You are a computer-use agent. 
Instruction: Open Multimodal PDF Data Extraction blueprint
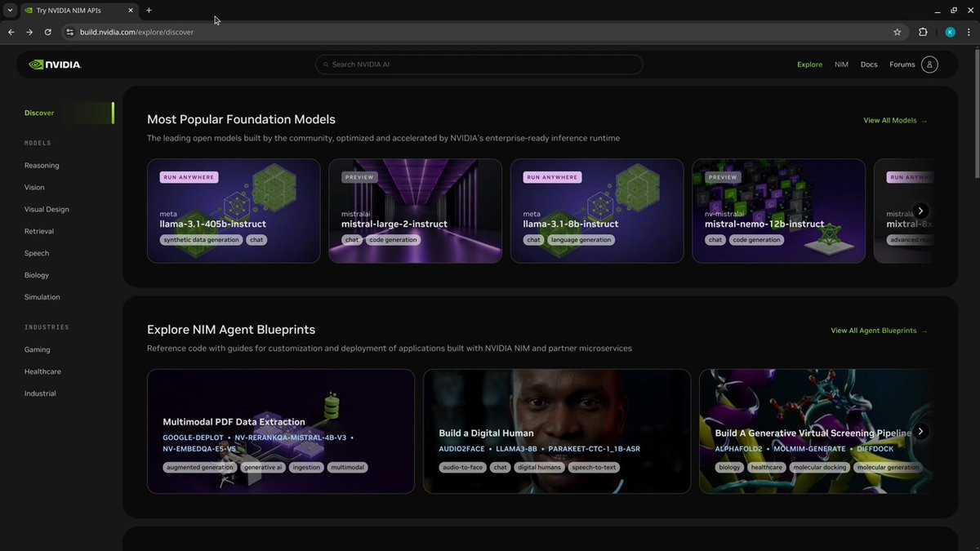[x=280, y=431]
